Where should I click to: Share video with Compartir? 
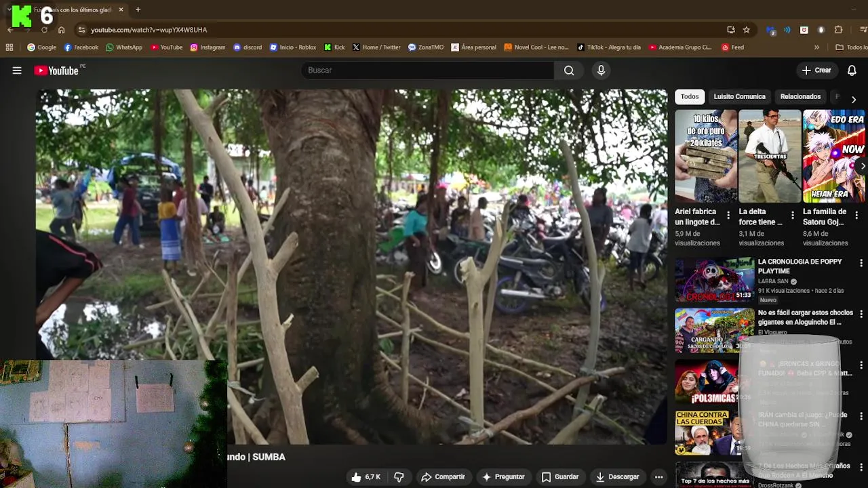tap(443, 477)
